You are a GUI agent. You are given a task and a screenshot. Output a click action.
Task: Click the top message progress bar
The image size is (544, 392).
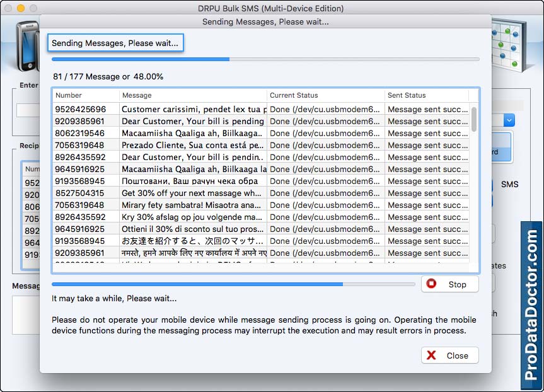pos(265,59)
